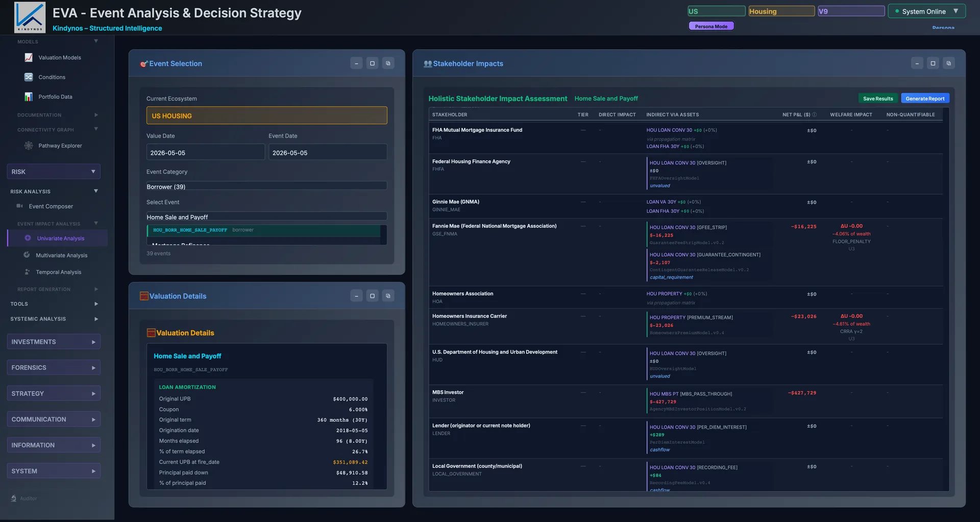This screenshot has height=522, width=980.
Task: Pop out the Valuation Details panel
Action: click(x=388, y=296)
